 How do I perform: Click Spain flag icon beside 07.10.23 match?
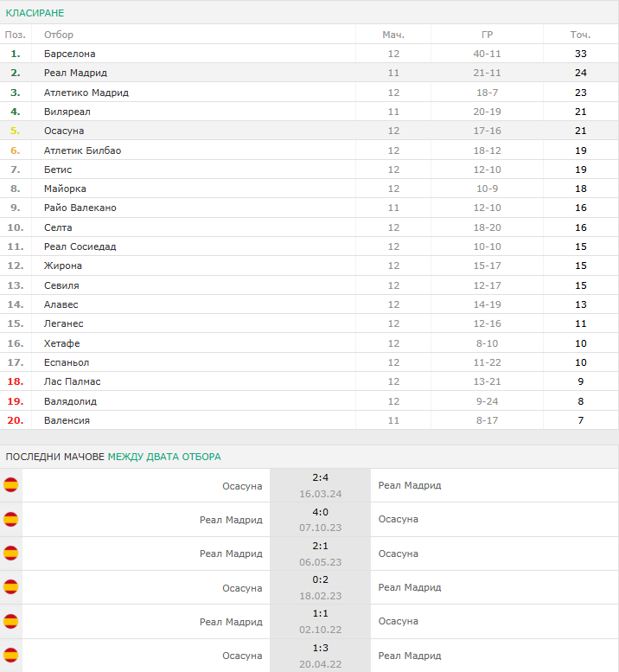tap(10, 520)
